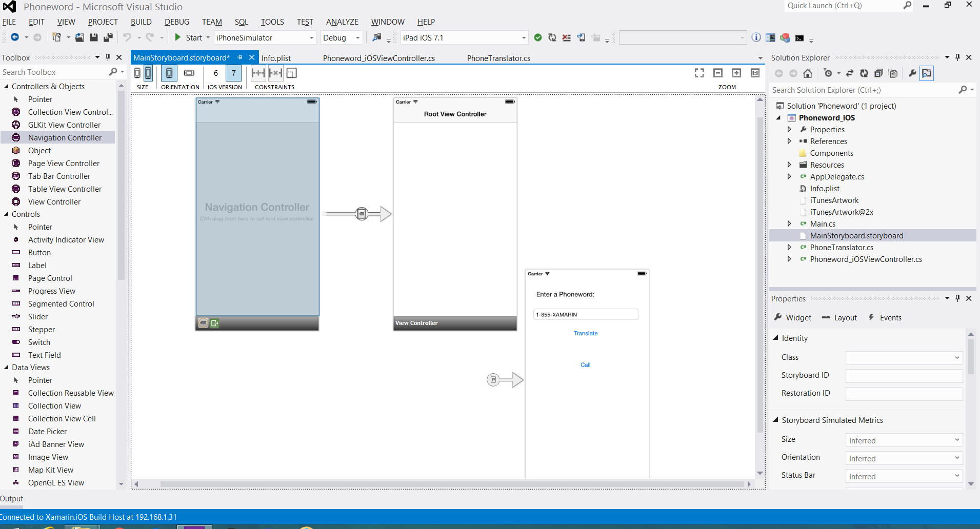Click the Translate button on the storyboard
The width and height of the screenshot is (980, 529).
[586, 334]
